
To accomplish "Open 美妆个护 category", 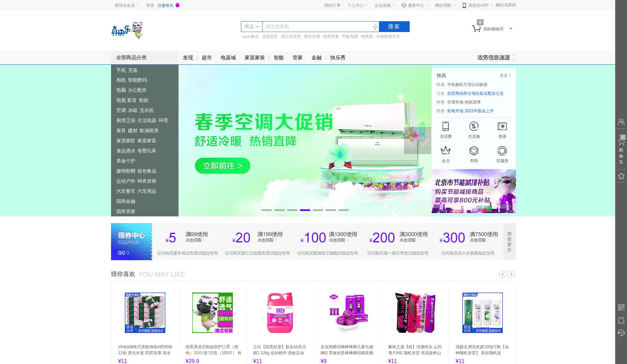I will click(126, 161).
